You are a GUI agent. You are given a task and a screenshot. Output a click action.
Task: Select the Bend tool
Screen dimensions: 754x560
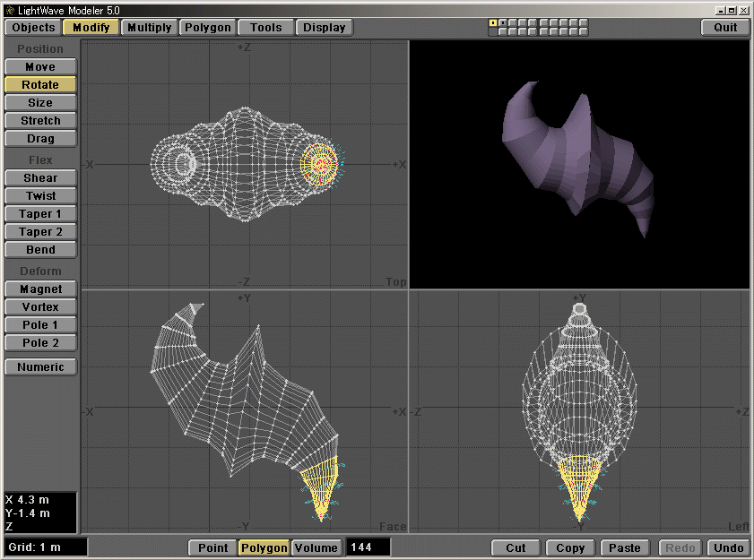[x=39, y=249]
